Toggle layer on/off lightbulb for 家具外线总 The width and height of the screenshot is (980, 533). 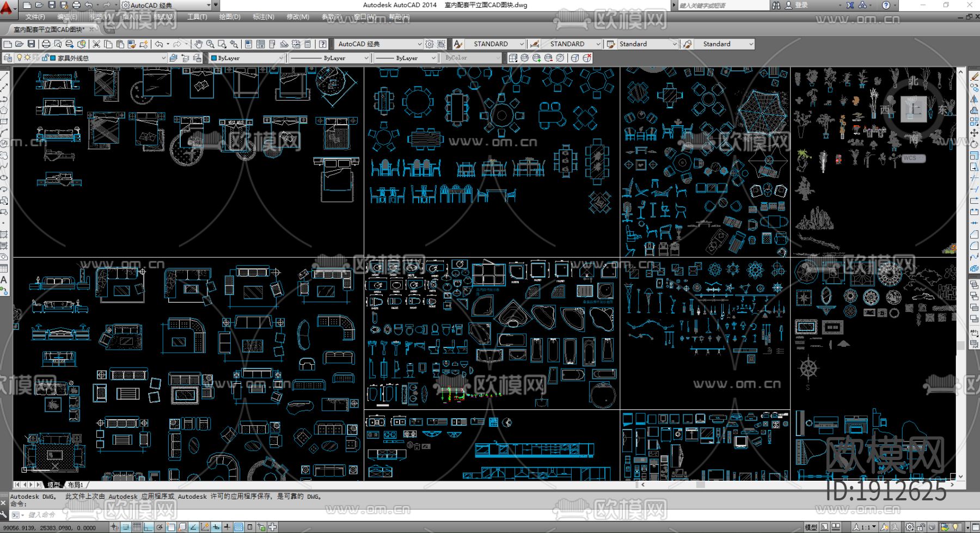(x=20, y=58)
